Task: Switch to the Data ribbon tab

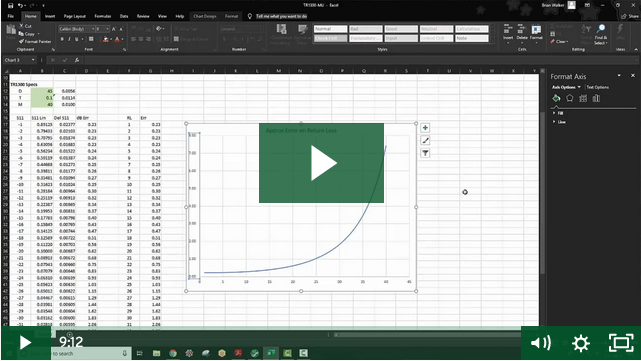Action: pyautogui.click(x=124, y=16)
